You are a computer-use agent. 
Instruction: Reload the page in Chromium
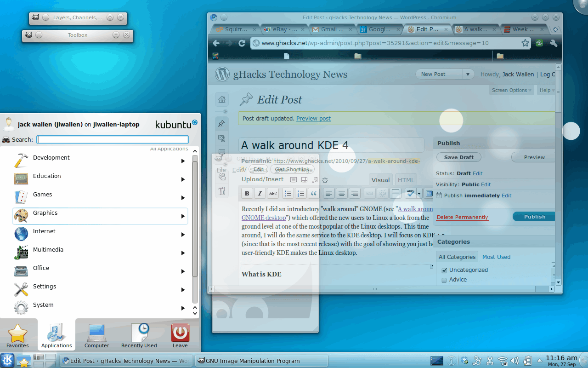click(242, 43)
